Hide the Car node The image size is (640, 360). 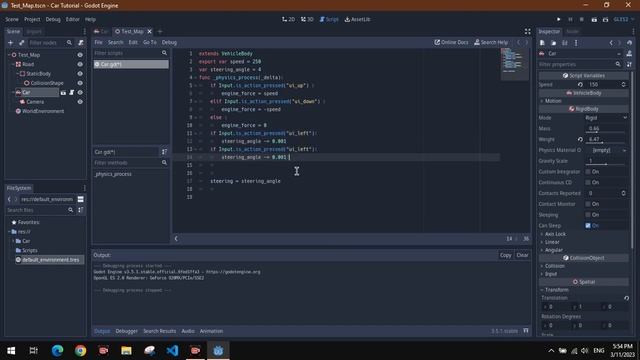coord(80,93)
